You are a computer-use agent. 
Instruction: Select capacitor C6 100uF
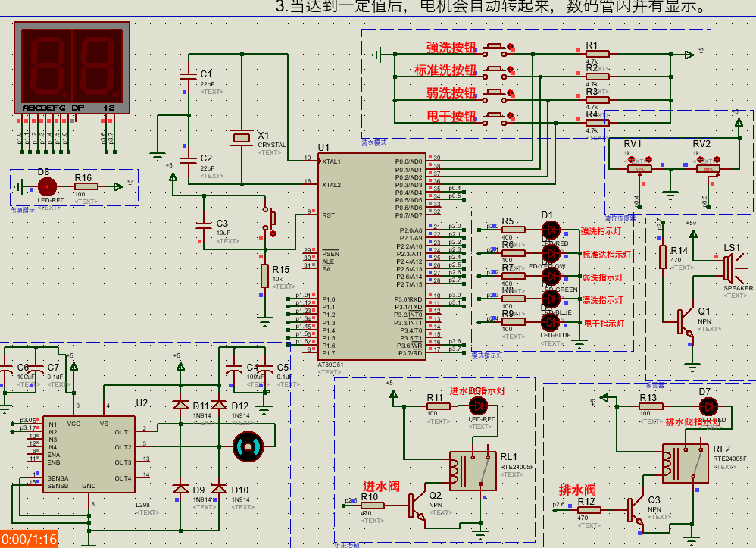pos(6,371)
